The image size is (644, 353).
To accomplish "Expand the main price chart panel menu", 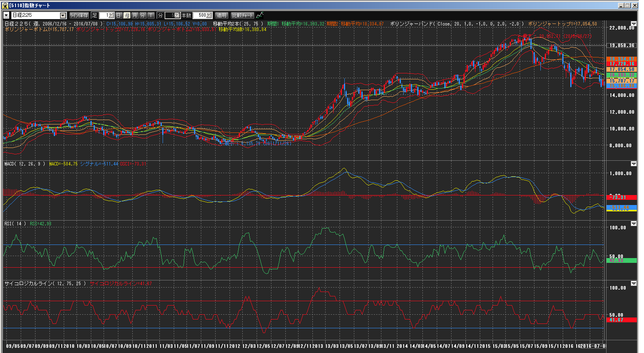I will (x=634, y=24).
